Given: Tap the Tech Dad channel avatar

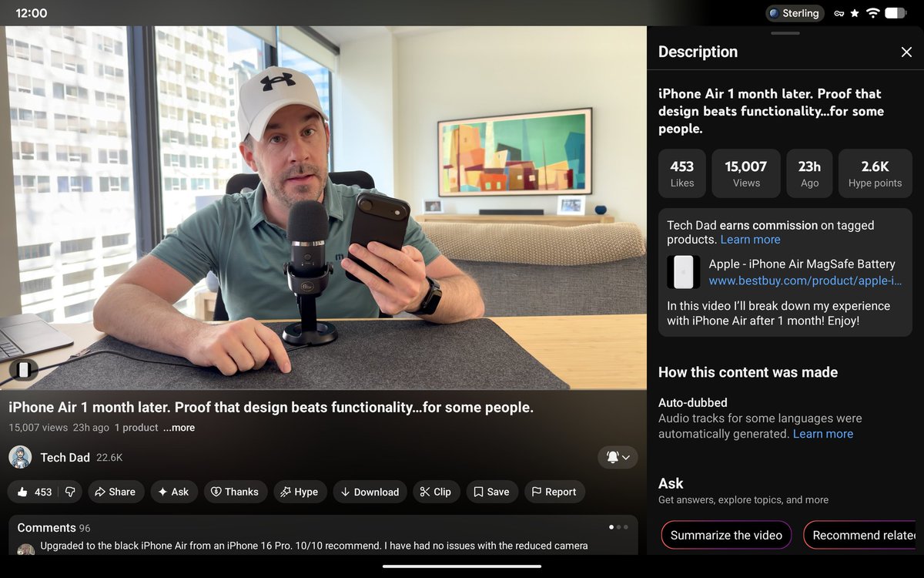Looking at the screenshot, I should pos(21,457).
